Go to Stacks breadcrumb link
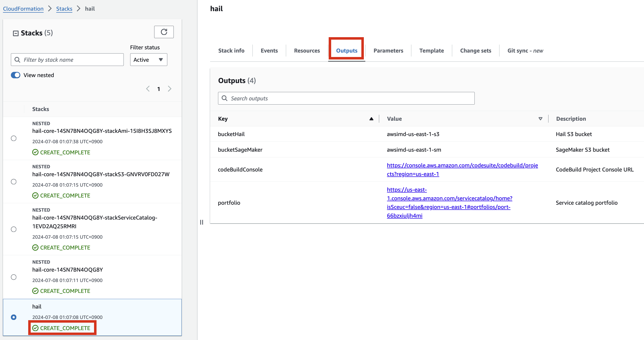 (64, 9)
